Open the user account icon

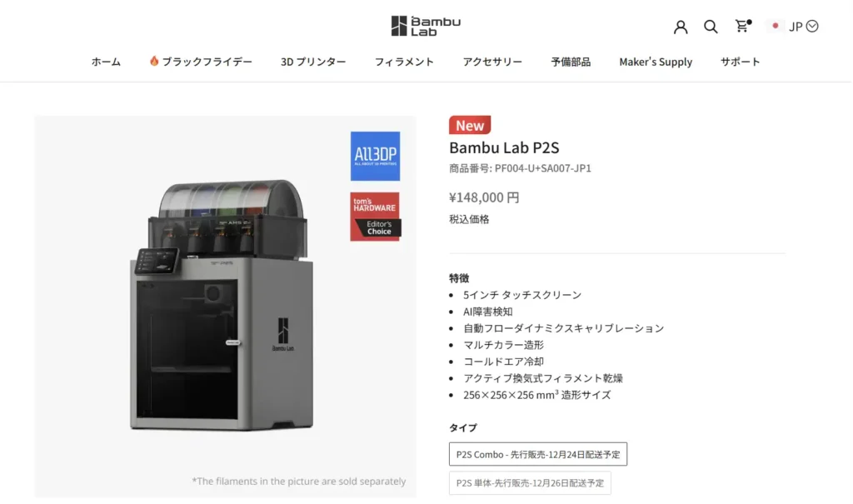click(x=681, y=27)
